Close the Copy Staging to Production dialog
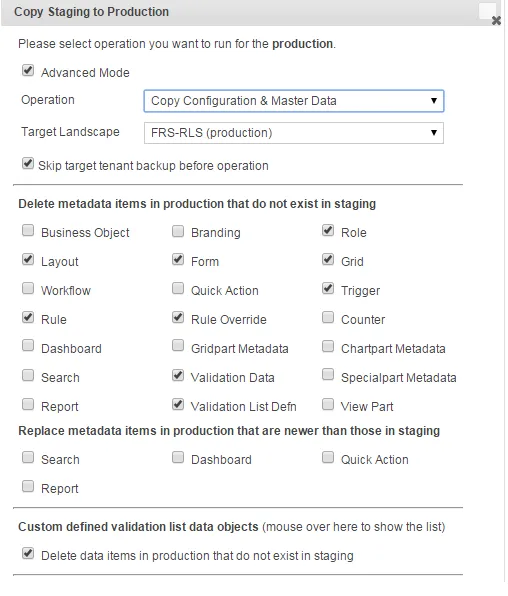Image resolution: width=508 pixels, height=596 pixels. [x=496, y=21]
